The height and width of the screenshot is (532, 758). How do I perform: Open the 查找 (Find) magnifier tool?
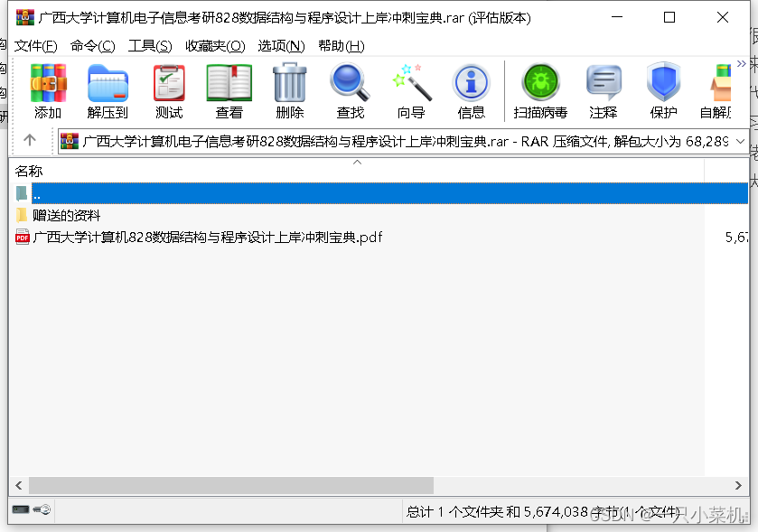click(x=350, y=91)
